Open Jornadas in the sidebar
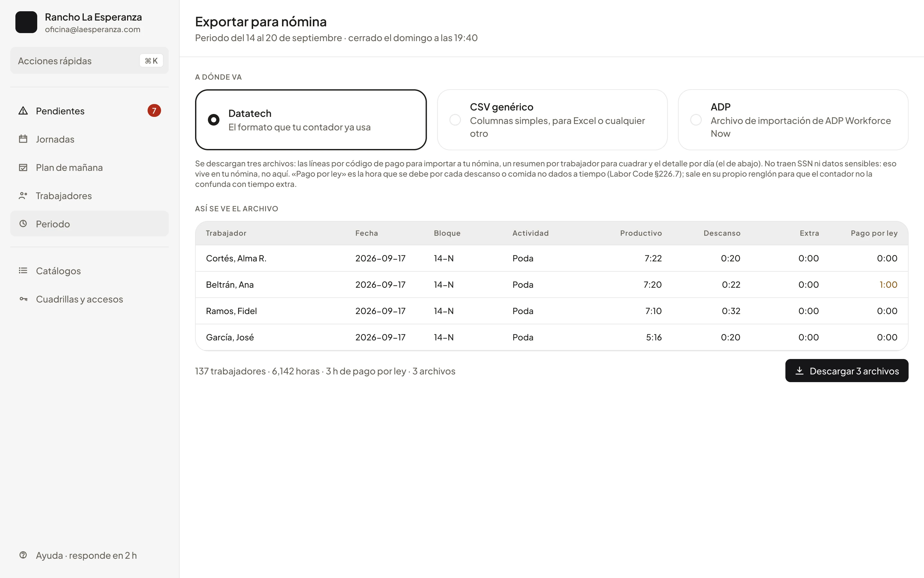 (89, 139)
